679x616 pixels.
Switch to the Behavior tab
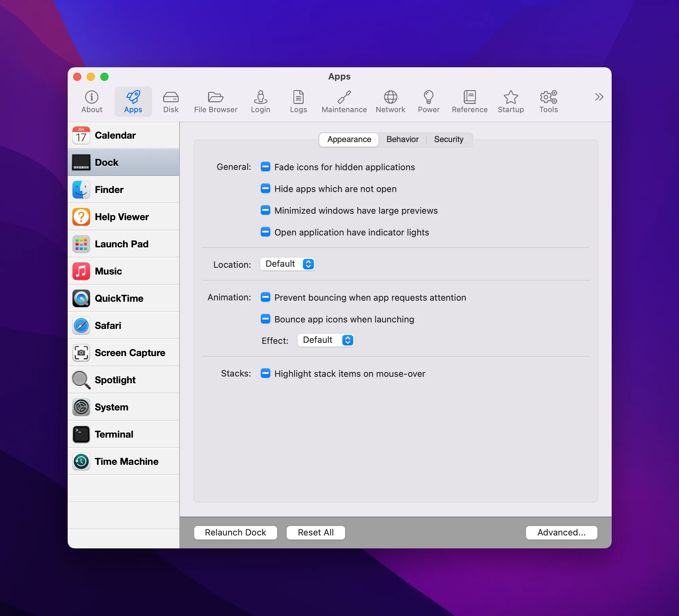402,139
